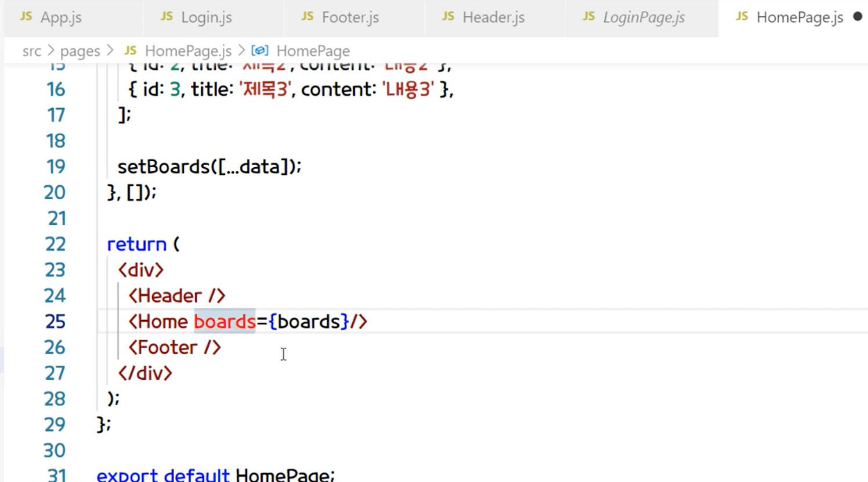Open the HomePage symbol breadcrumb
This screenshot has width=868, height=482.
pos(313,51)
